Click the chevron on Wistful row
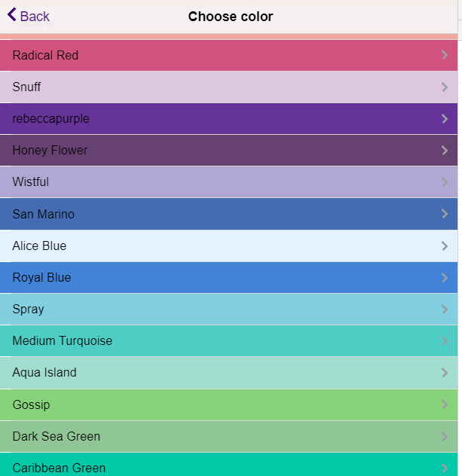Screen dimensions: 462x476 point(445,182)
